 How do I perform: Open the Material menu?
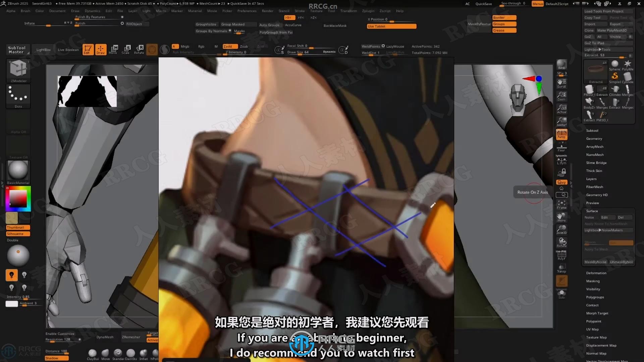click(x=195, y=11)
